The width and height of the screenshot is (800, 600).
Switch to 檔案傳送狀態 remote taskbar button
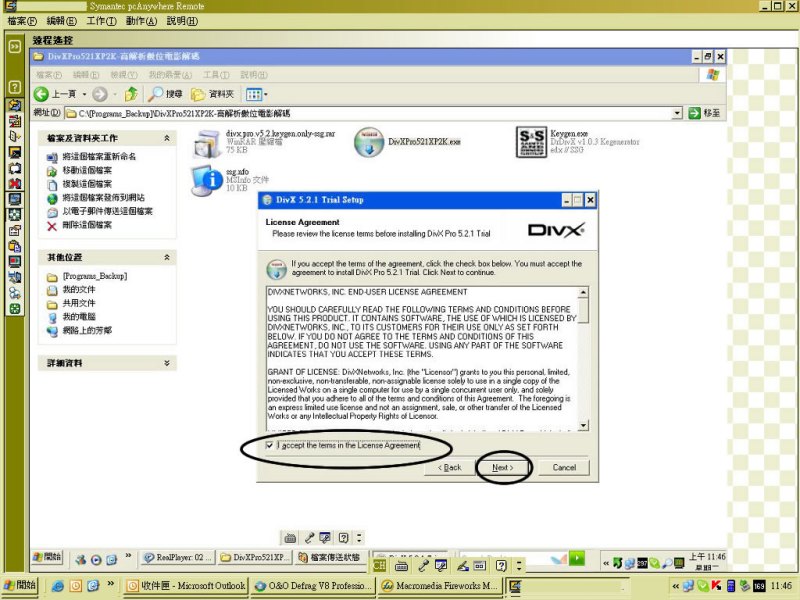pyautogui.click(x=330, y=558)
